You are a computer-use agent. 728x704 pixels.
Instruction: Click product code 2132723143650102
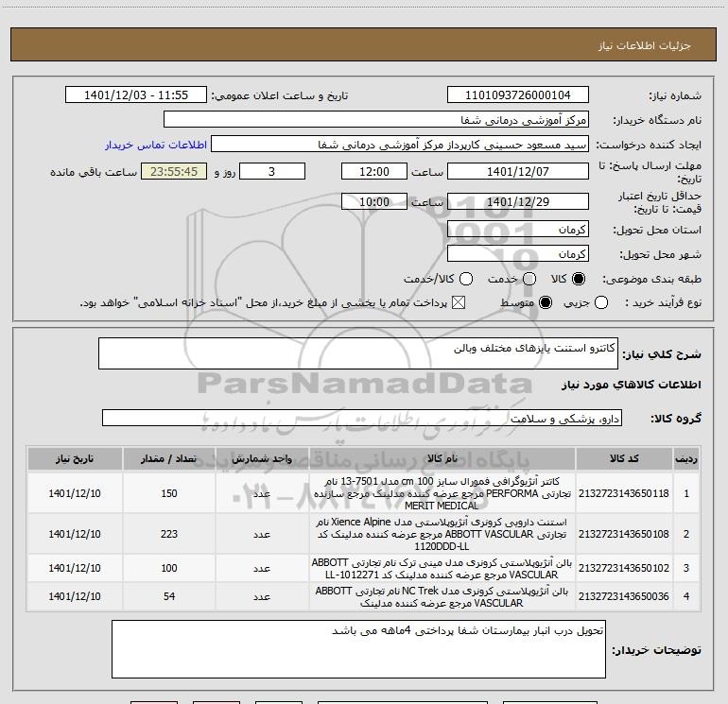(624, 568)
